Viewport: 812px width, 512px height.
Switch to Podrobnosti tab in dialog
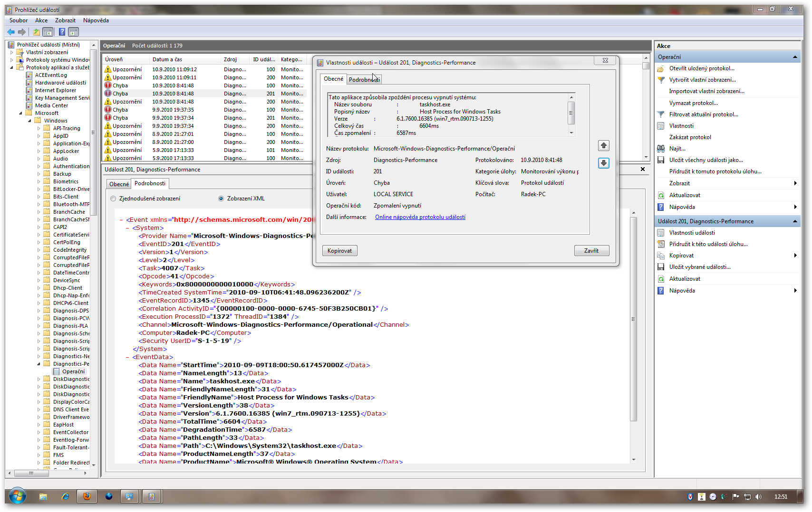[364, 79]
